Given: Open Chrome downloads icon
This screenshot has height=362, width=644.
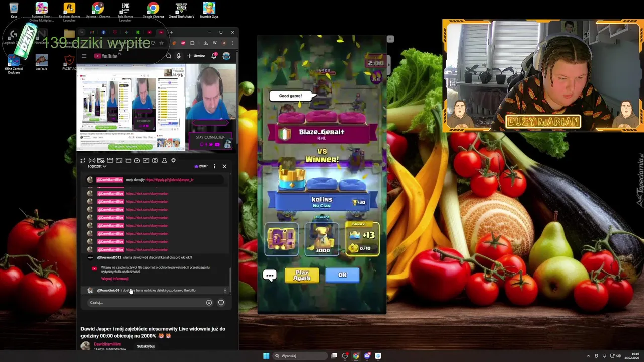Looking at the screenshot, I should [x=205, y=43].
